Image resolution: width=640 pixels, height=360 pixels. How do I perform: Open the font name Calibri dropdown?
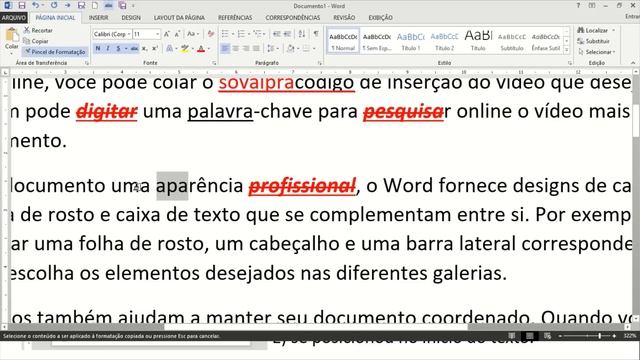(129, 34)
